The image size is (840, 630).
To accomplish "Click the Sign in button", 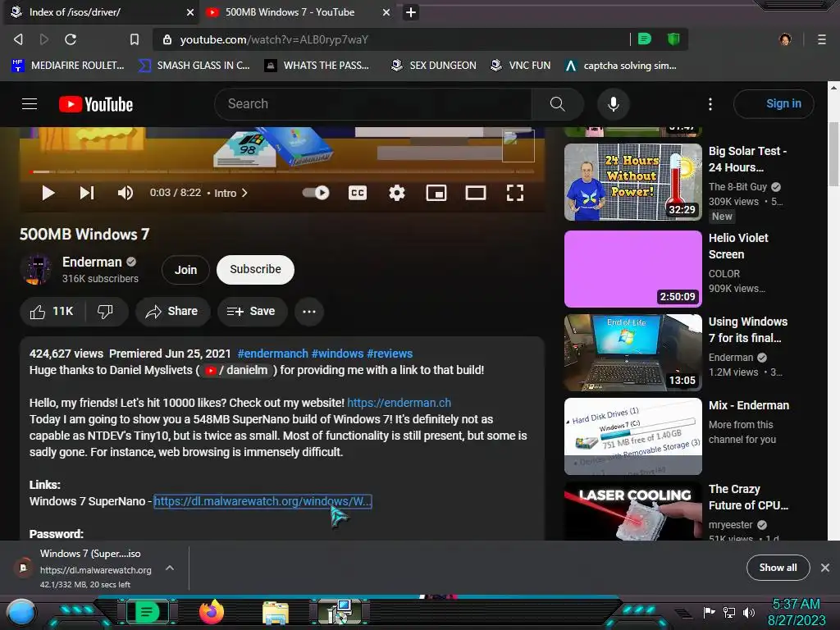I will point(774,104).
